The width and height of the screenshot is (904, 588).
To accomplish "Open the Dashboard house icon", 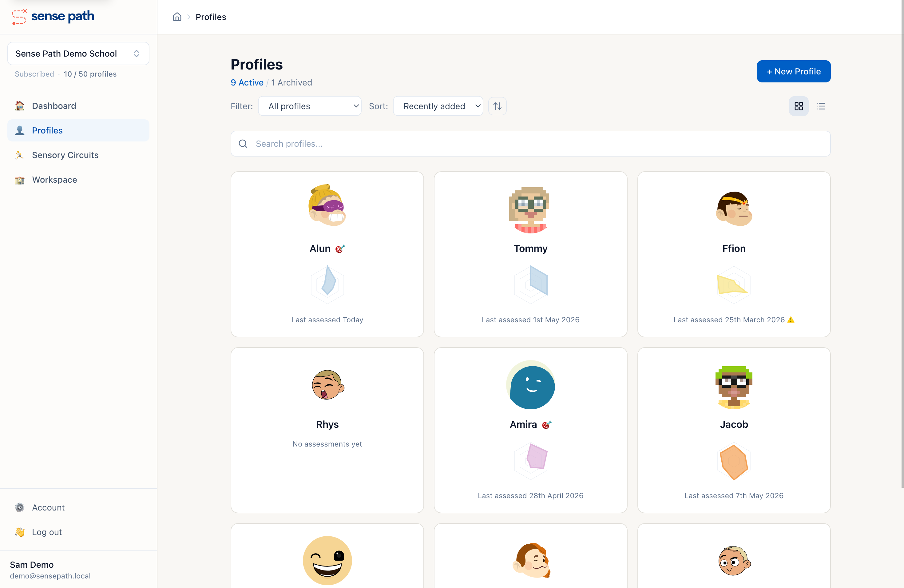I will [20, 105].
